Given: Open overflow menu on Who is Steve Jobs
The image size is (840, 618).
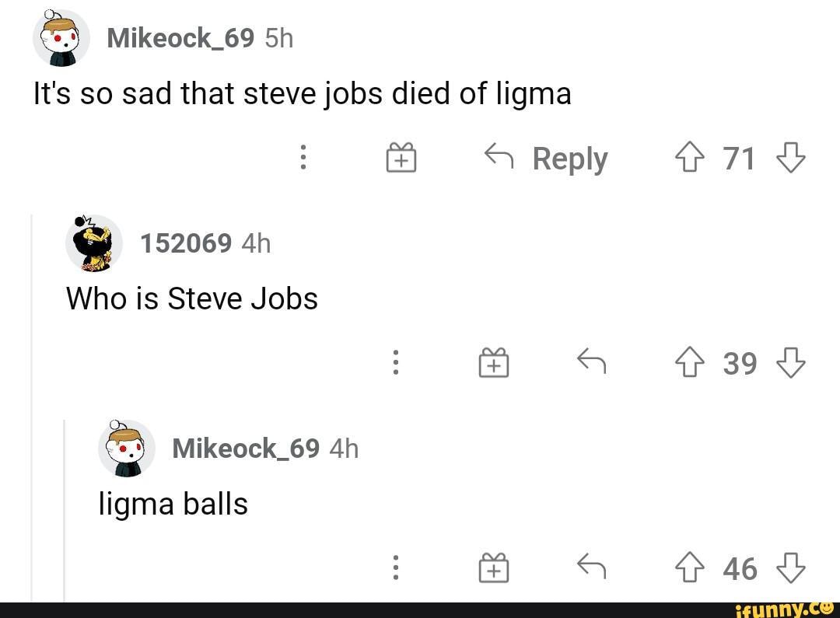Looking at the screenshot, I should 396,363.
